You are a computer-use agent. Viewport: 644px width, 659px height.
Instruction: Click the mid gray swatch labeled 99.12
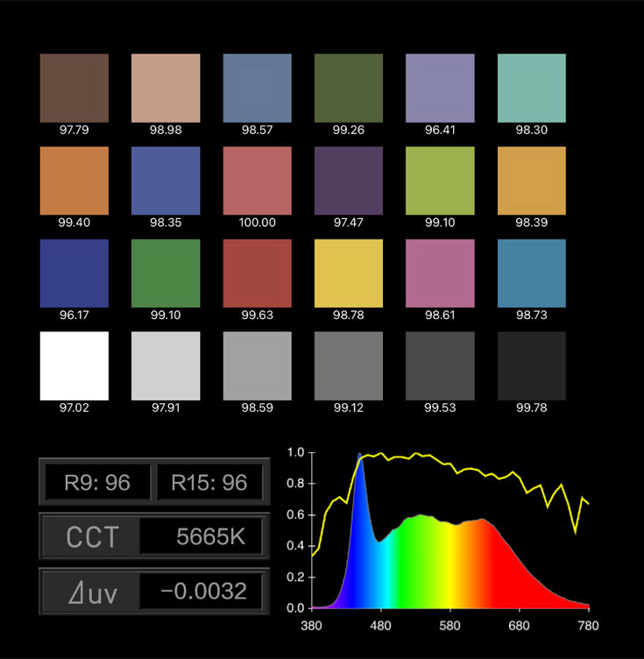click(x=349, y=365)
